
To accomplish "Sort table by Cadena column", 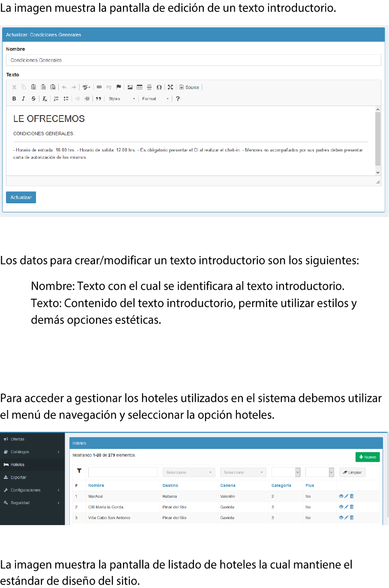I will coord(228,486).
